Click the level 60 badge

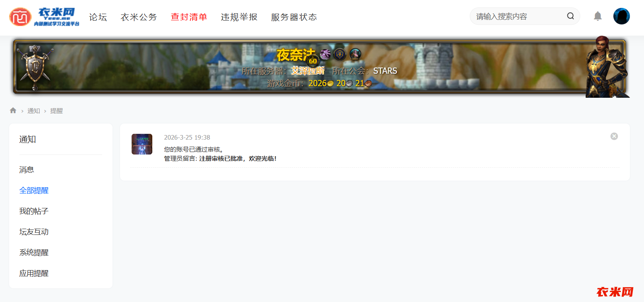[x=313, y=61]
